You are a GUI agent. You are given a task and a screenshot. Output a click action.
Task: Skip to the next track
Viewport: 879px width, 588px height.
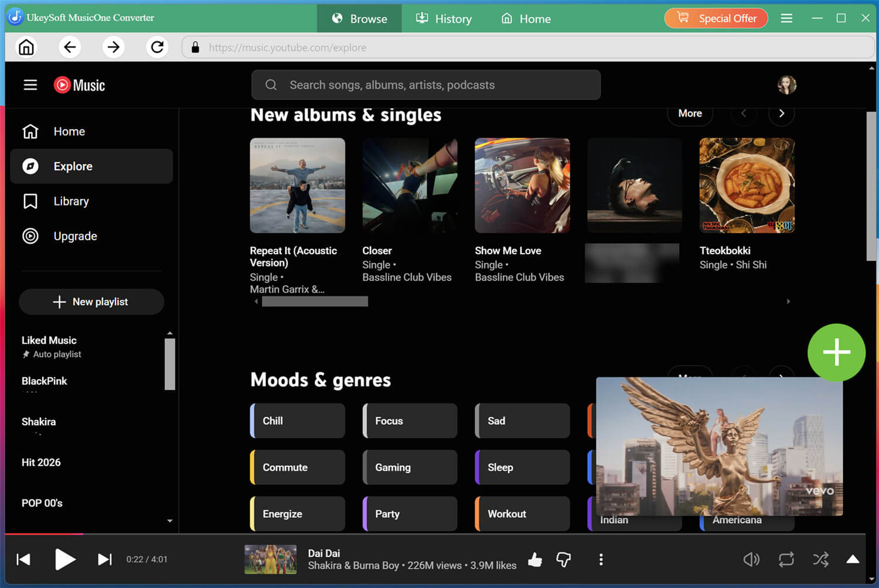click(104, 559)
